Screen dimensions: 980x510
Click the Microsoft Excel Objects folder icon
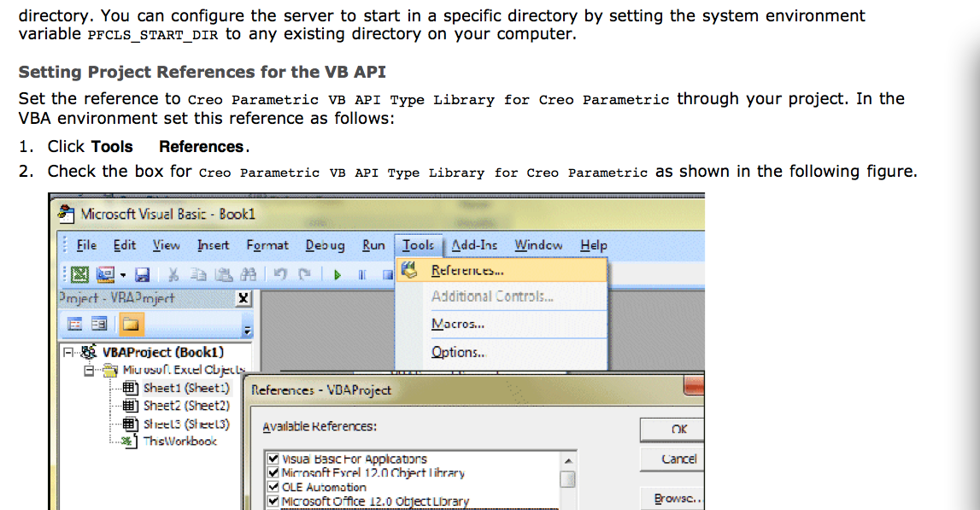(110, 370)
